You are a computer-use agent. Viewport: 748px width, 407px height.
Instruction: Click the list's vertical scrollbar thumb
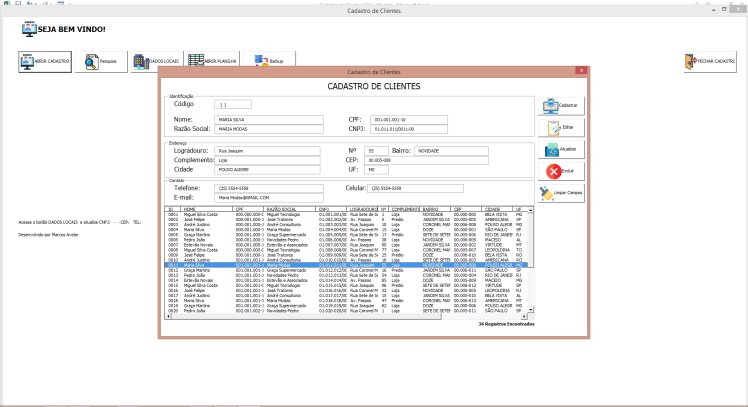(x=530, y=240)
